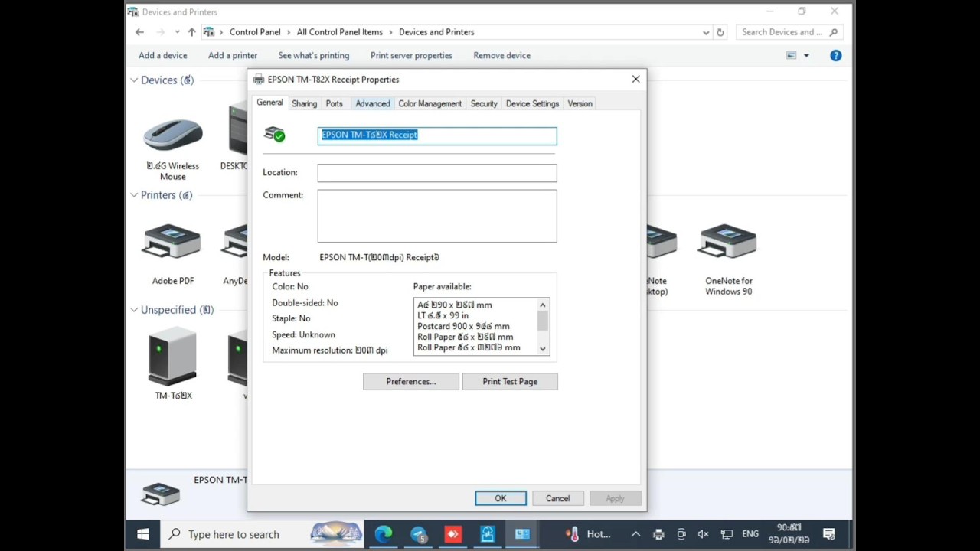Click the Refresh button in address bar

point(720,32)
